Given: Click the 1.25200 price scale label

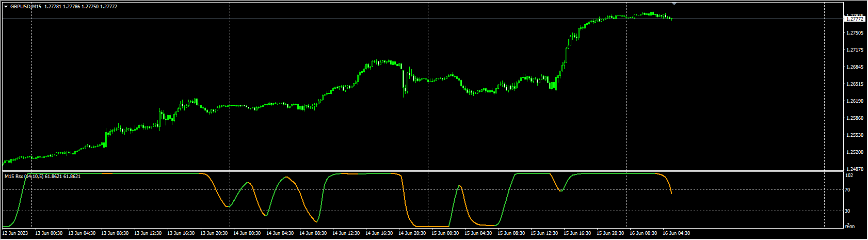Looking at the screenshot, I should coord(855,152).
